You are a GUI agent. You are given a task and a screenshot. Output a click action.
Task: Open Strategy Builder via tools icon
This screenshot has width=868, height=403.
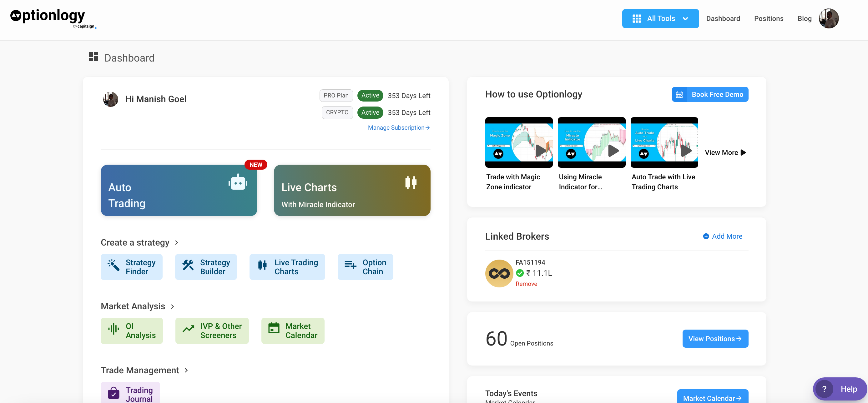pos(188,265)
